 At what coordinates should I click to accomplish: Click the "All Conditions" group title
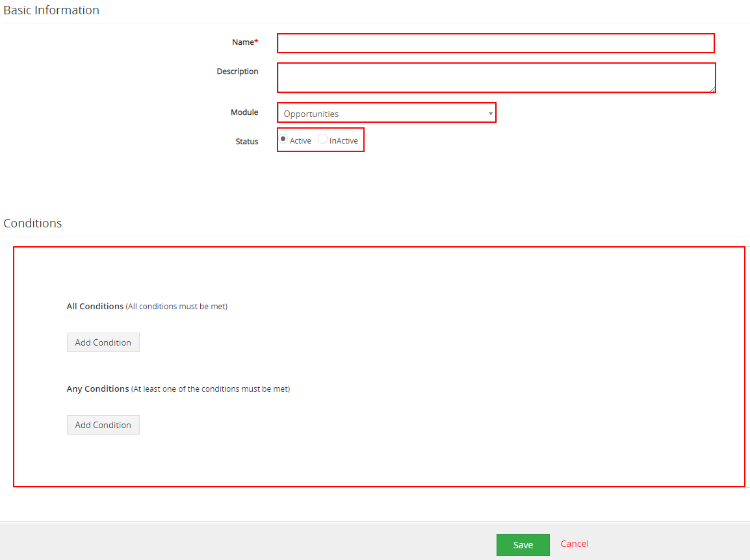pos(95,306)
